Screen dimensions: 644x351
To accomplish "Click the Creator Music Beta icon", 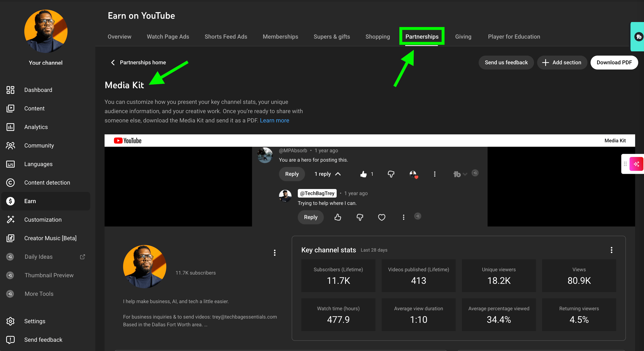I will [10, 238].
